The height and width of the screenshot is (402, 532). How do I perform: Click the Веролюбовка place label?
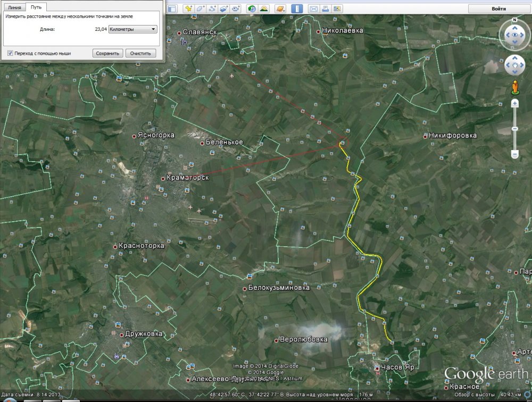pyautogui.click(x=304, y=339)
